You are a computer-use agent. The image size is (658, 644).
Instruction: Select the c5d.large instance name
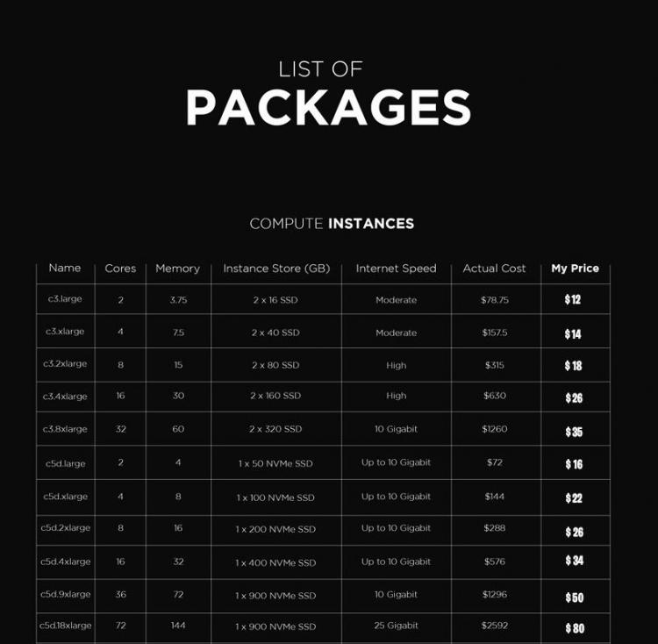pos(65,462)
